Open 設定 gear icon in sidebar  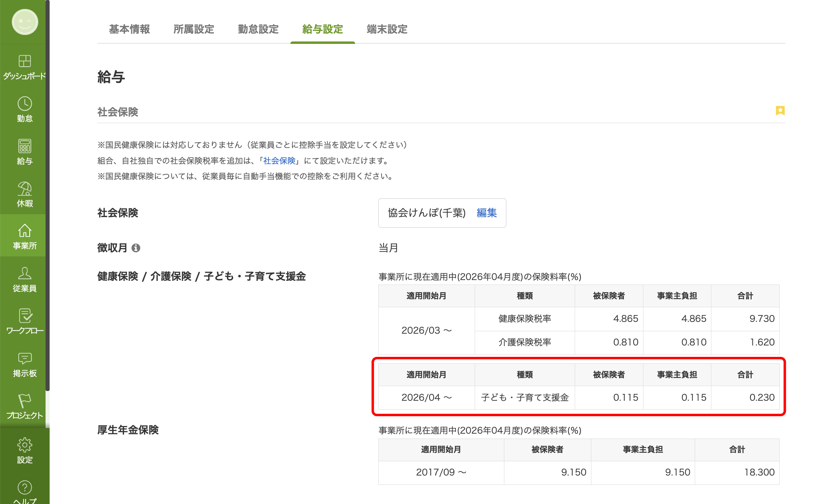coord(24,445)
